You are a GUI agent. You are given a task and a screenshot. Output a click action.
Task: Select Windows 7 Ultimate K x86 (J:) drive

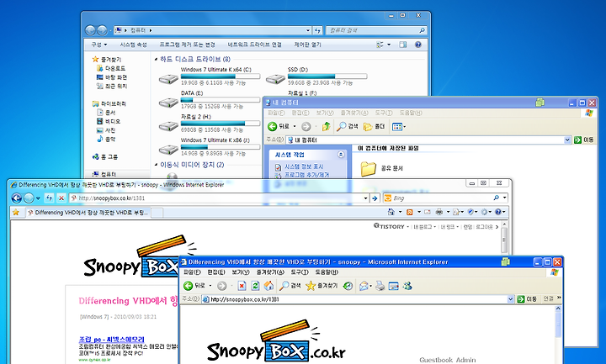click(x=209, y=146)
